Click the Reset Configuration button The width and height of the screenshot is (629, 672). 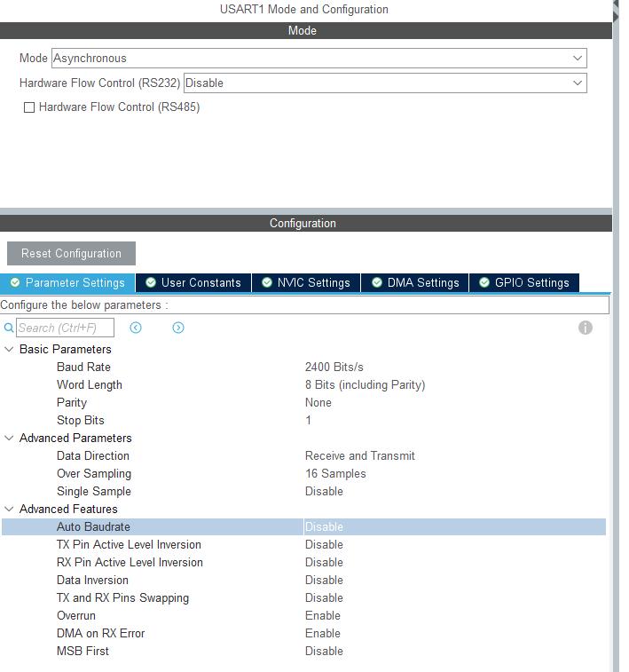(71, 253)
